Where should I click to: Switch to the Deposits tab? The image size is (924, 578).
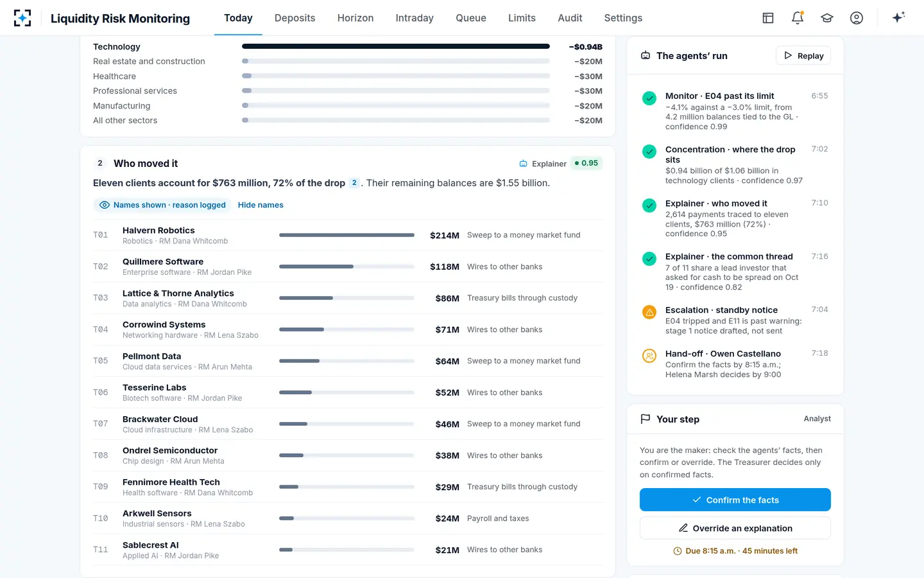tap(295, 18)
